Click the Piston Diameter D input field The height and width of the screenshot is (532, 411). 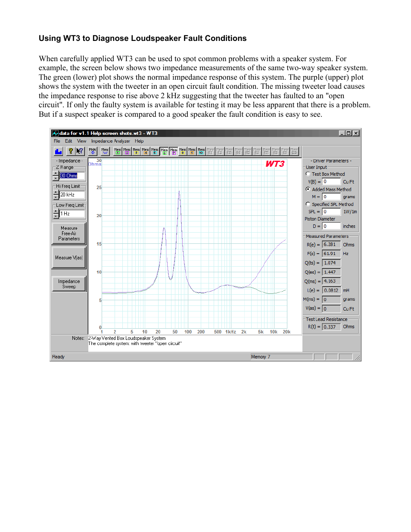pos(331,226)
